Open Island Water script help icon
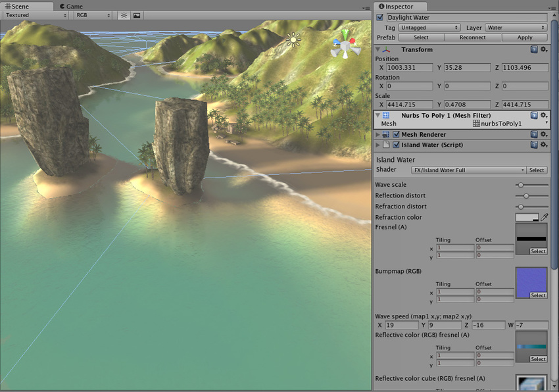This screenshot has width=559, height=392. tap(534, 145)
